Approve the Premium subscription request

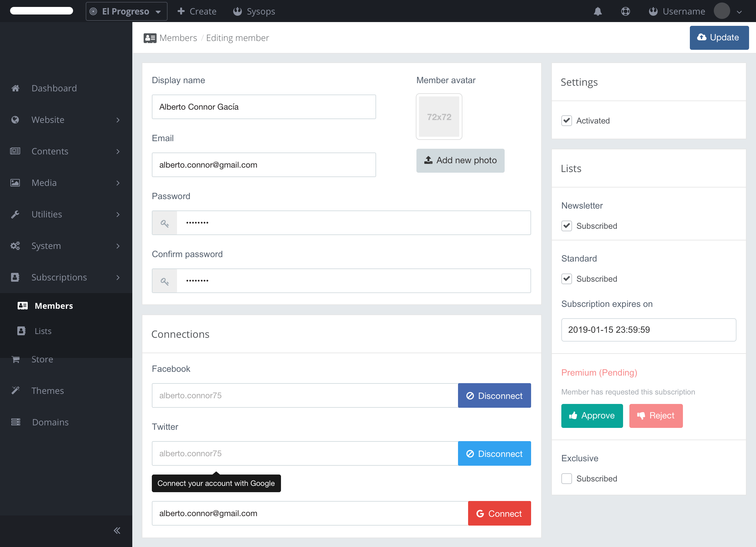click(x=592, y=416)
